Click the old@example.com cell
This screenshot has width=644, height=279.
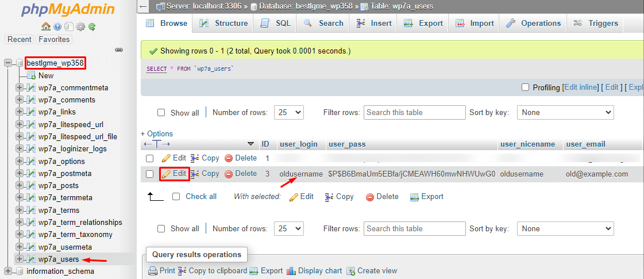pyautogui.click(x=597, y=174)
